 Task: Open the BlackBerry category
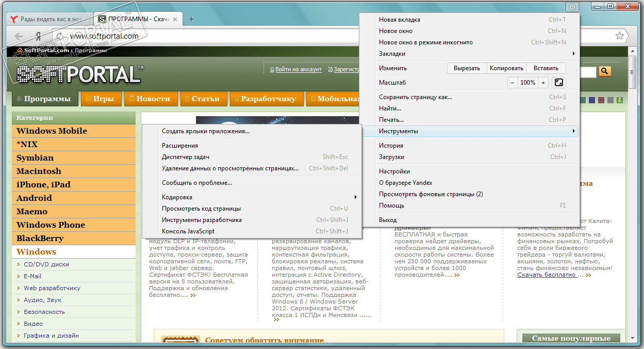(x=73, y=239)
